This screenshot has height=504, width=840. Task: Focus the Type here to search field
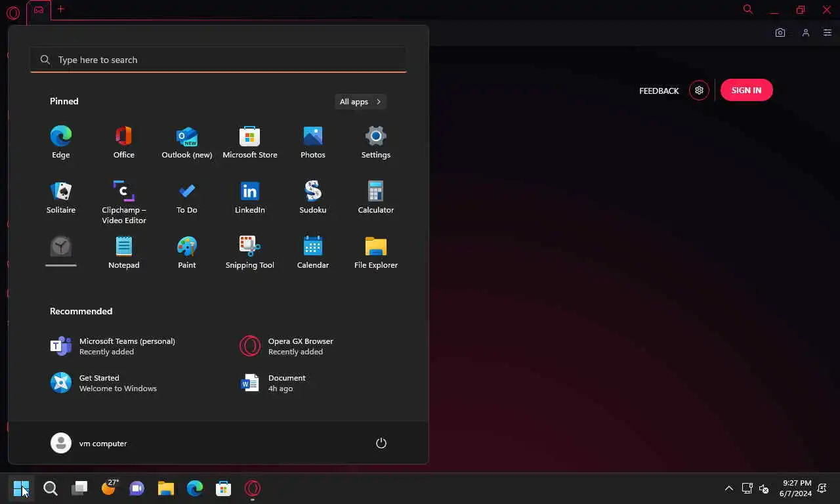tap(219, 60)
